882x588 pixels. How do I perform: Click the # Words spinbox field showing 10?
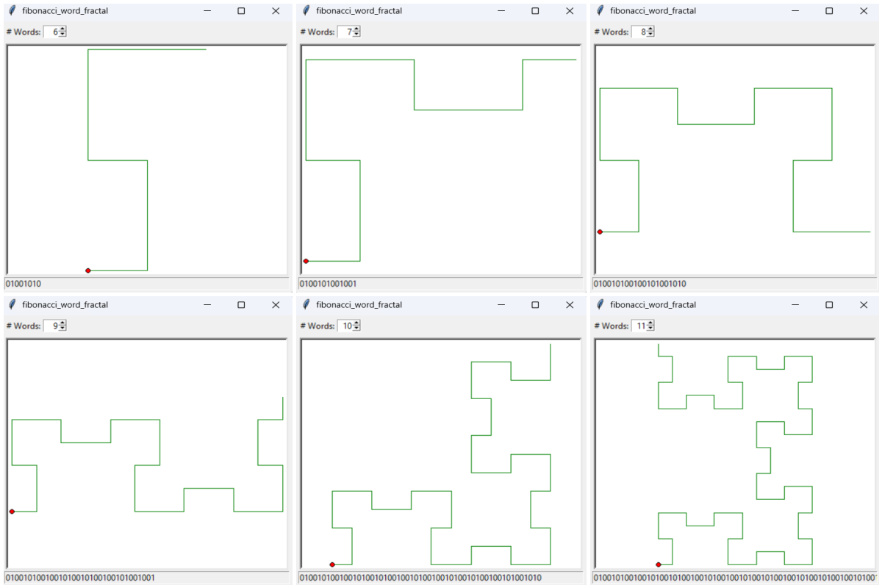pos(345,326)
